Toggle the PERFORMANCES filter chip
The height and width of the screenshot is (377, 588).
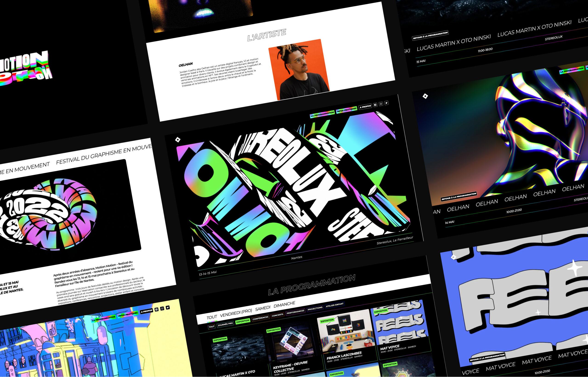point(295,312)
